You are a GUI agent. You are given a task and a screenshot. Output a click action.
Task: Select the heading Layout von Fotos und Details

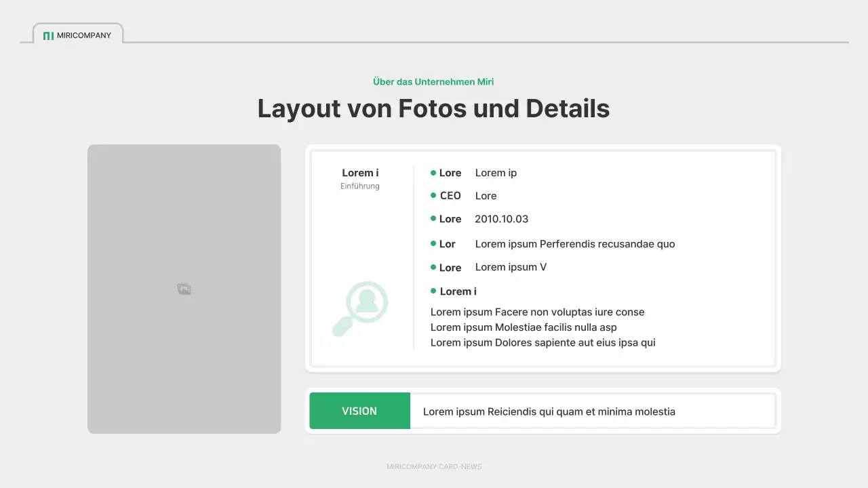click(x=433, y=108)
